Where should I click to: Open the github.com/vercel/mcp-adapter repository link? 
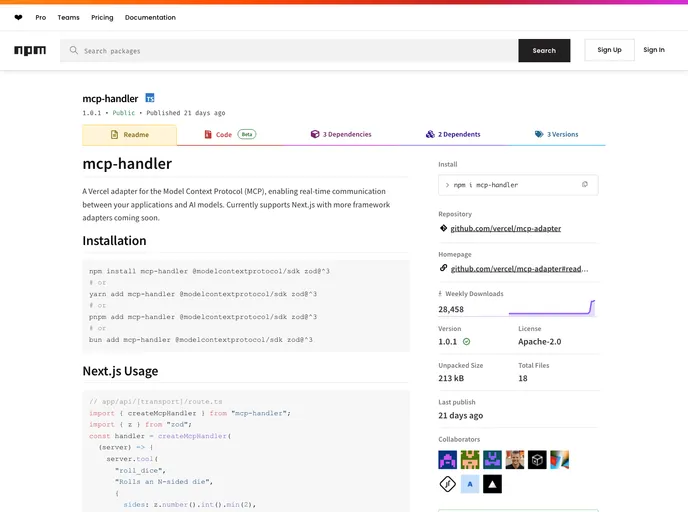pyautogui.click(x=505, y=229)
